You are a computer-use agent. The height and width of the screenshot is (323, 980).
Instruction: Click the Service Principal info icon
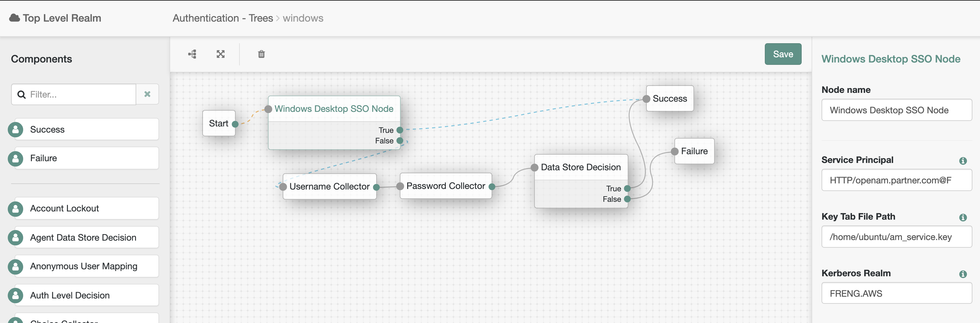tap(962, 161)
